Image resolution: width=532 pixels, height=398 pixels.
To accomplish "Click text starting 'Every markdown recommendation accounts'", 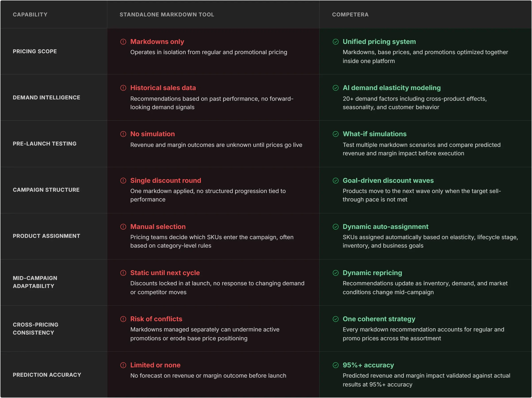I will coord(423,334).
